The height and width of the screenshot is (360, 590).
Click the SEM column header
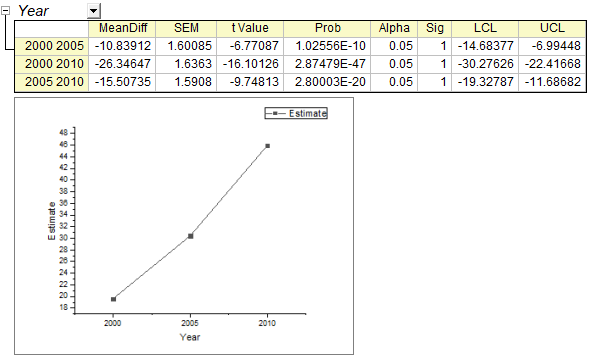click(x=186, y=28)
